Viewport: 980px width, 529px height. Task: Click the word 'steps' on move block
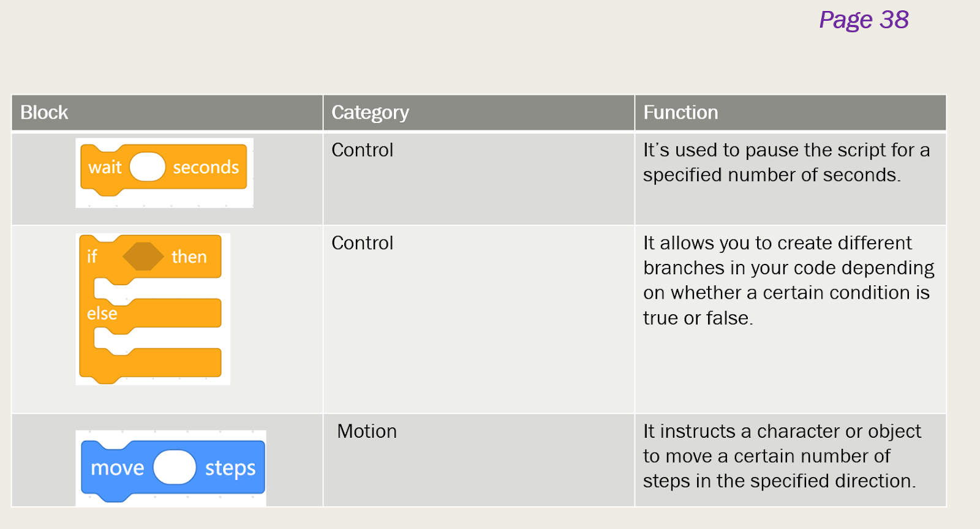[x=230, y=468]
